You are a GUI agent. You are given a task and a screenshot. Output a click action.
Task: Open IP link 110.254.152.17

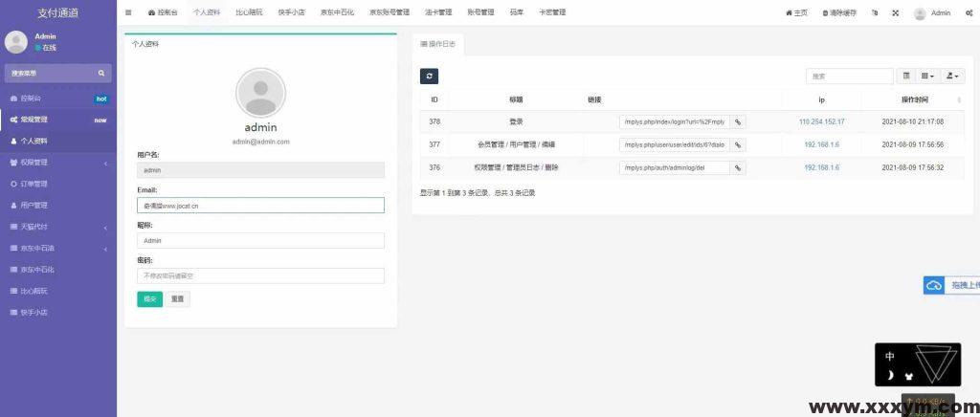click(821, 121)
